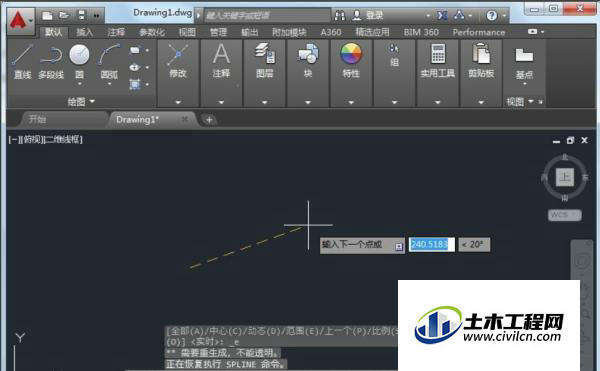Image resolution: width=600 pixels, height=371 pixels.
Task: Expand the Properties panel dropdown arrow
Action: point(351,102)
